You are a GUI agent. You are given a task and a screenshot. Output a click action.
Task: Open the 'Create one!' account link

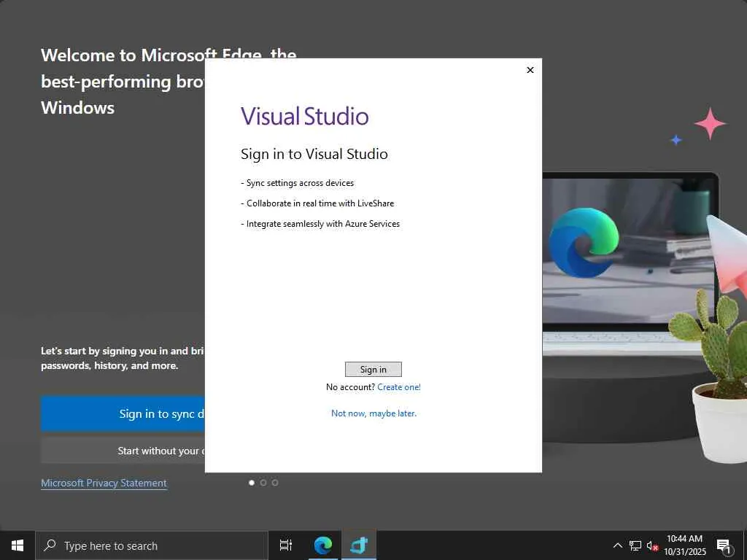(399, 387)
